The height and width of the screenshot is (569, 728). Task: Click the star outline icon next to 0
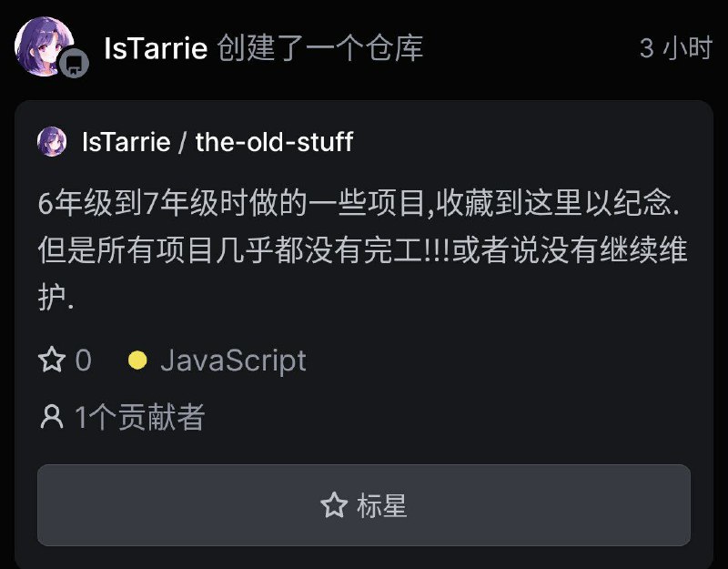52,361
